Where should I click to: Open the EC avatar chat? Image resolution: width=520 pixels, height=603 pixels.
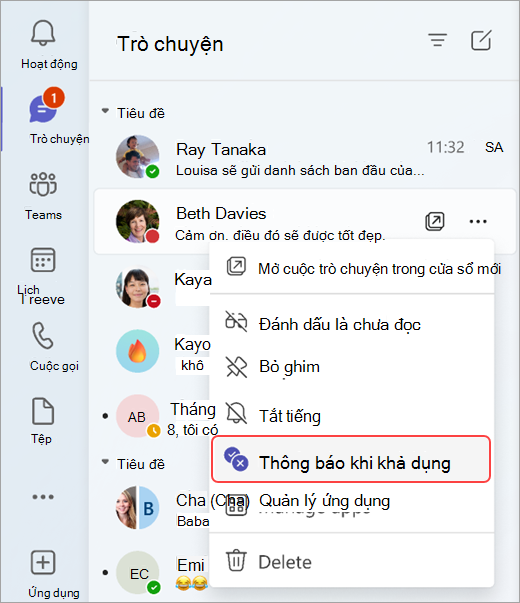pyautogui.click(x=138, y=573)
